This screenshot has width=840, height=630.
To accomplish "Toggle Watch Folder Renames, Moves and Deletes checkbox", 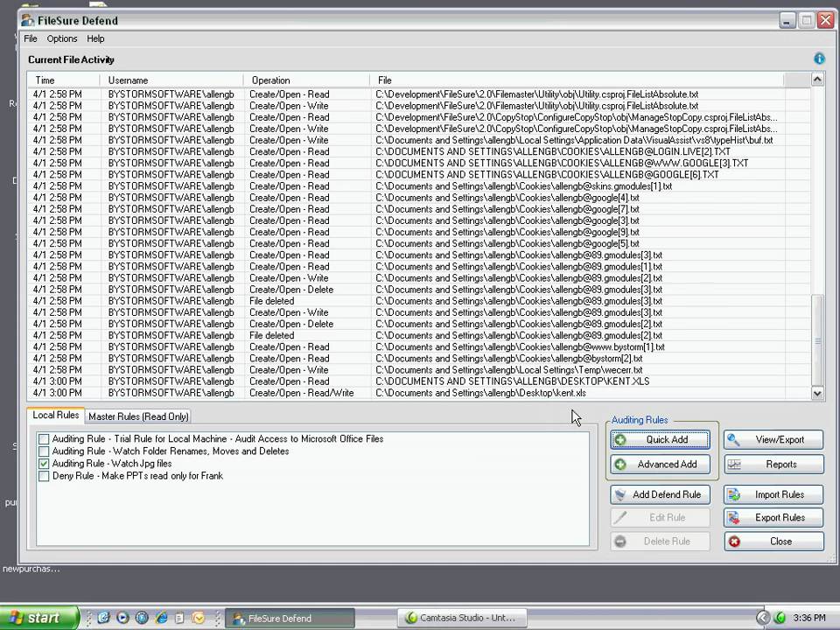I will [44, 451].
